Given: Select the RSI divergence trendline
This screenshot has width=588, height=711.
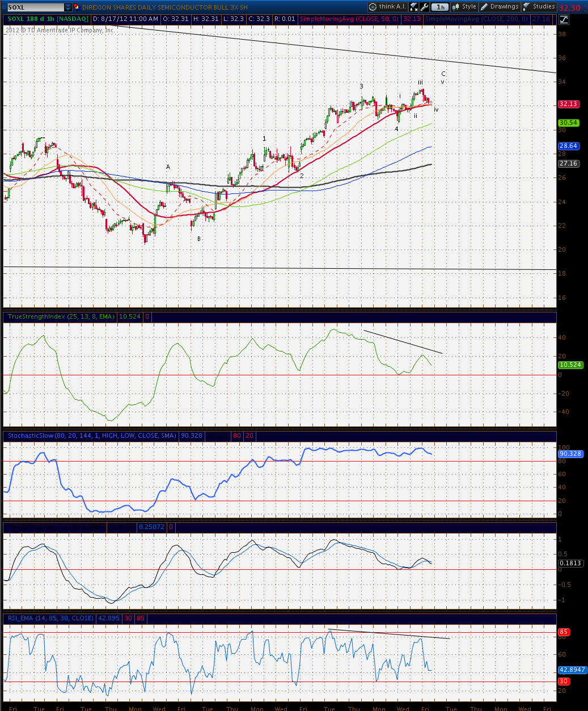Looking at the screenshot, I should click(389, 634).
